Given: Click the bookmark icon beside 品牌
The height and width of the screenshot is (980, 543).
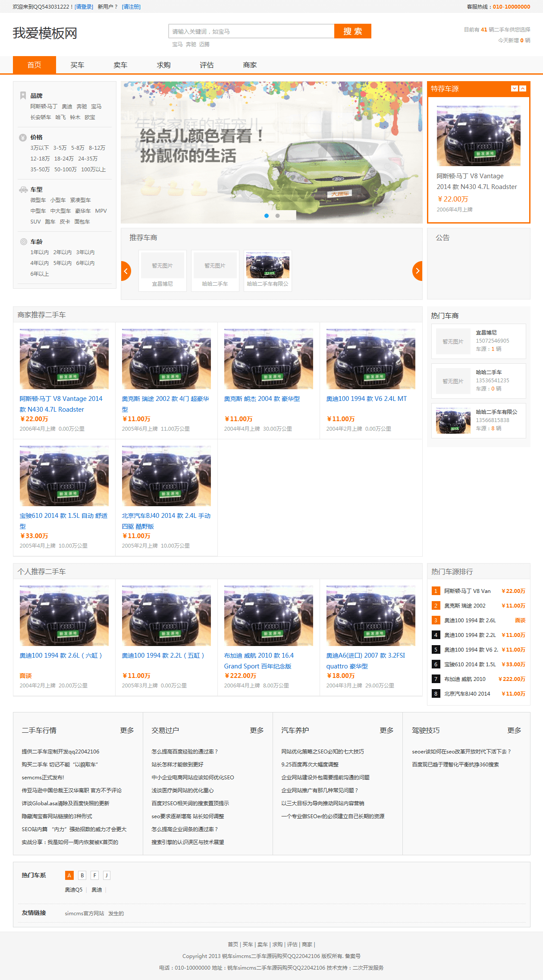Looking at the screenshot, I should 23,95.
